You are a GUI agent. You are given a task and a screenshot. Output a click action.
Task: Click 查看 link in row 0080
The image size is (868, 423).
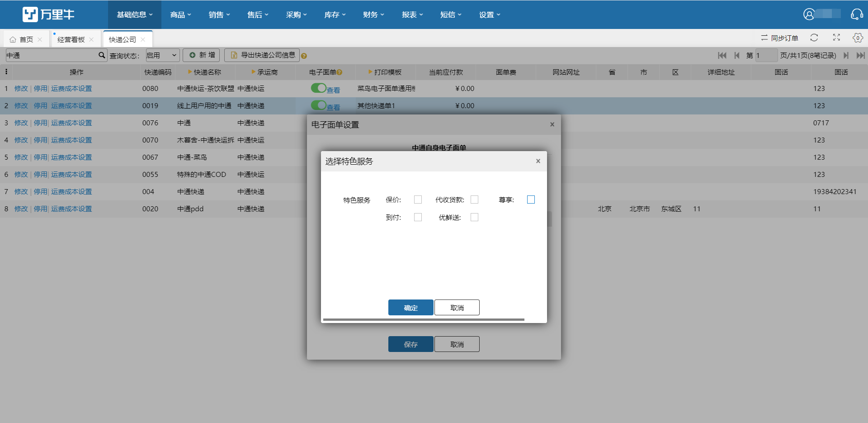point(333,90)
